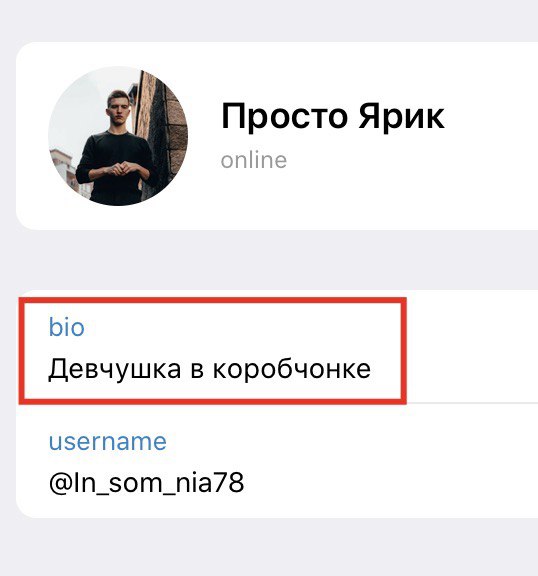The height and width of the screenshot is (576, 538).
Task: Click the word Ярик in the name
Action: coord(402,117)
